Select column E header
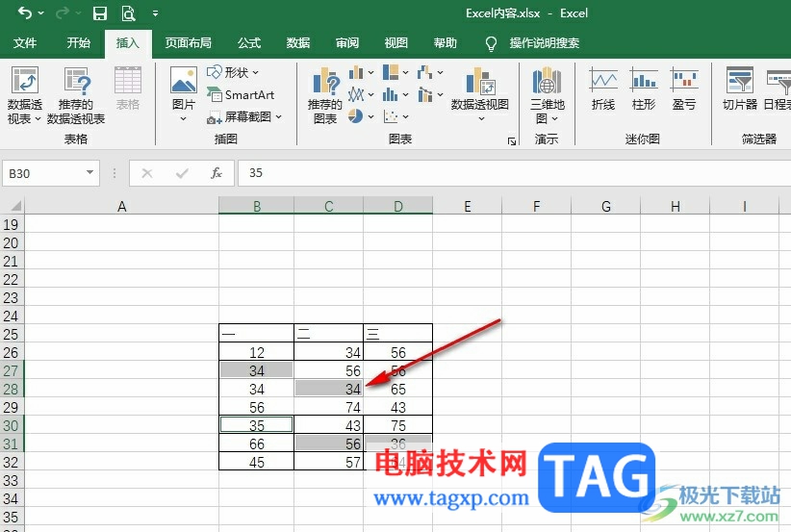 467,206
